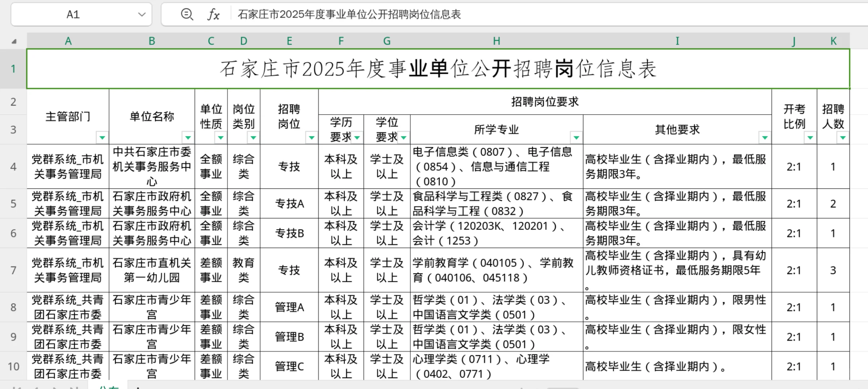This screenshot has height=389, width=868.
Task: Toggle the filter on 学历要求 column
Action: 357,137
